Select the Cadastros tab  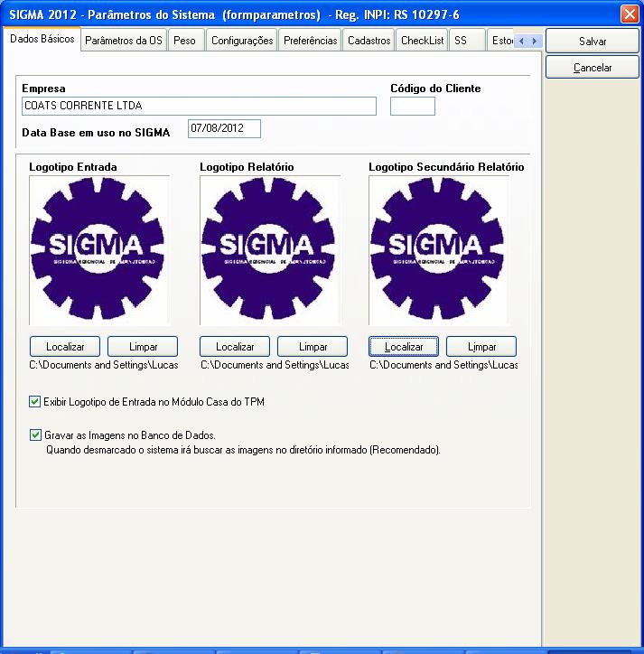click(369, 41)
